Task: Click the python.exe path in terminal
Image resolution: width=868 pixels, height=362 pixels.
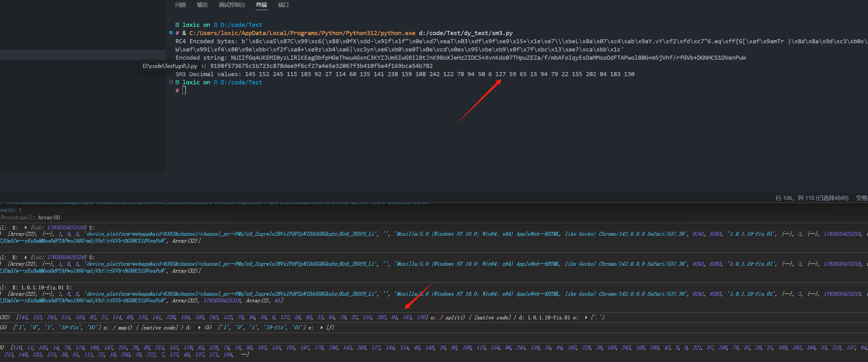Action: [x=302, y=33]
